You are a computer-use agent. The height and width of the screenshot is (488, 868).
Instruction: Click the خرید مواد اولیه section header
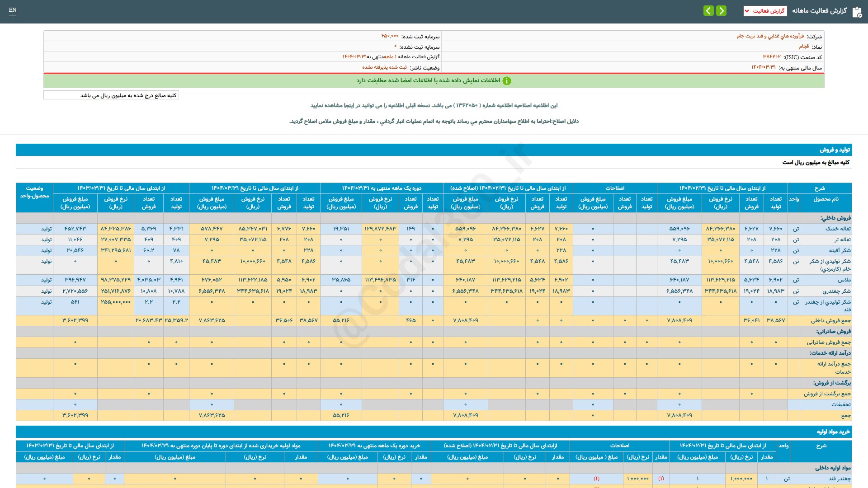[x=434, y=432]
